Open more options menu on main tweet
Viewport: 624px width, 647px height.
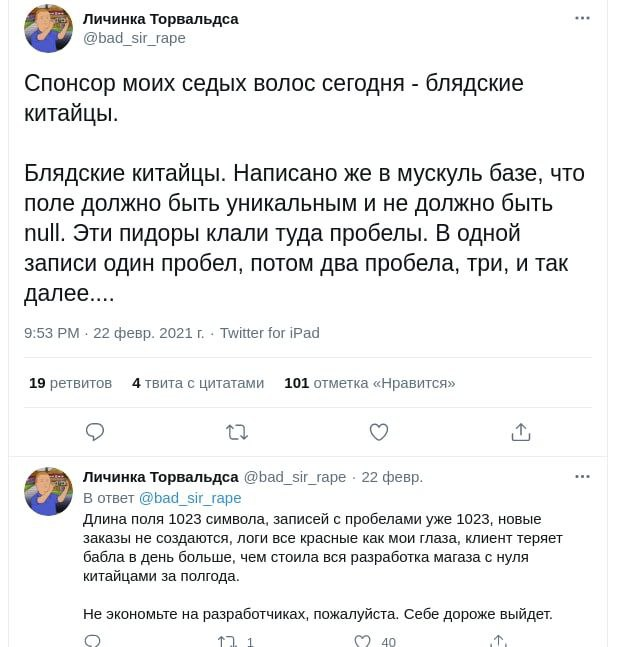pyautogui.click(x=582, y=18)
